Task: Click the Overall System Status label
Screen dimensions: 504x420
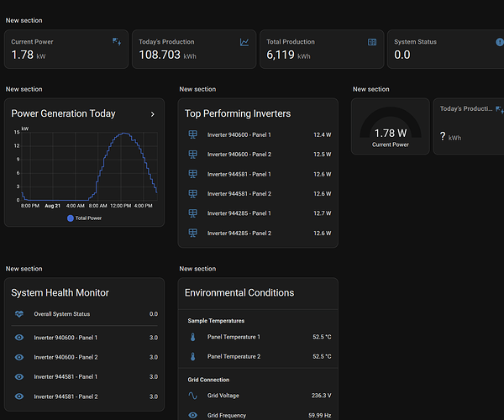Action: (x=61, y=314)
